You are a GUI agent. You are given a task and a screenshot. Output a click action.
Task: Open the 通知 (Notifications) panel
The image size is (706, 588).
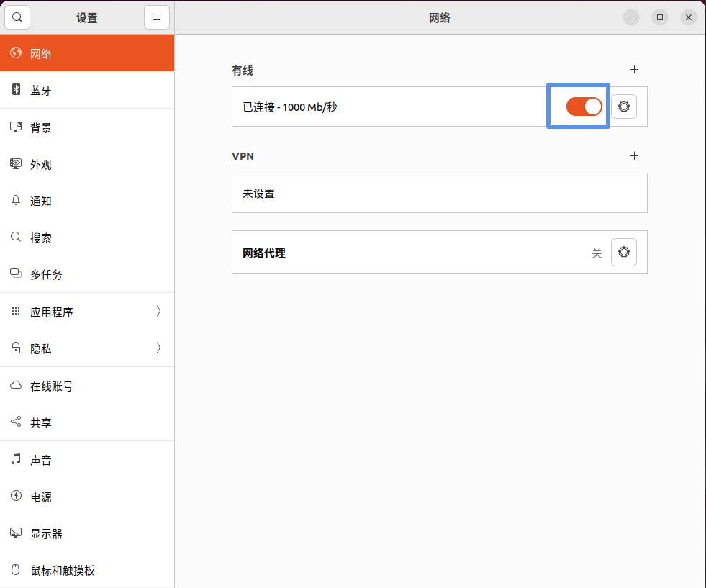[41, 202]
